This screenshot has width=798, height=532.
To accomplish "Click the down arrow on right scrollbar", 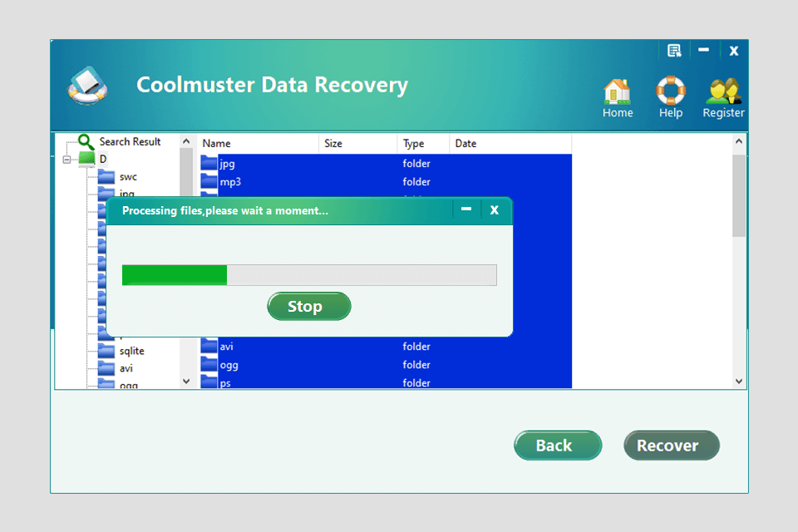I will (738, 381).
